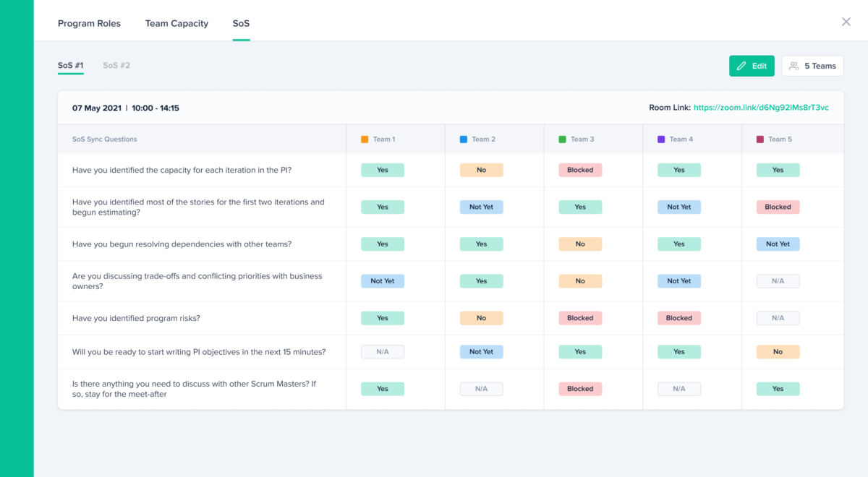Click the crimson Team 5 color square
868x477 pixels.
760,139
